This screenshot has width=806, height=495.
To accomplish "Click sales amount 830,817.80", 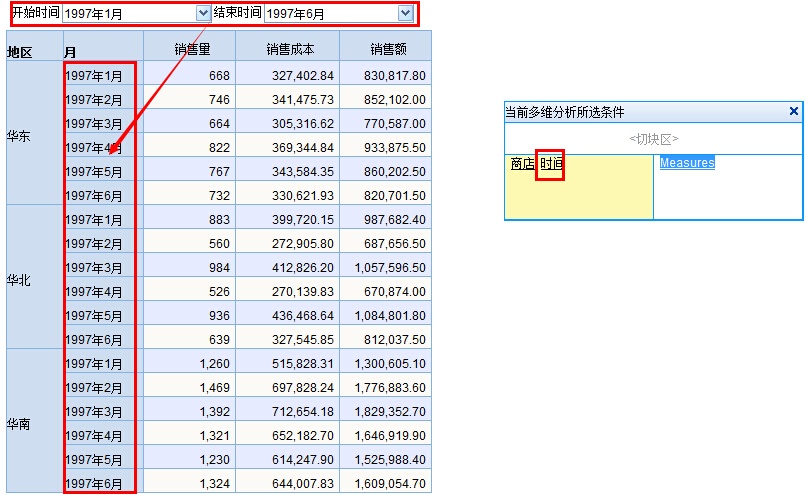I will 395,76.
